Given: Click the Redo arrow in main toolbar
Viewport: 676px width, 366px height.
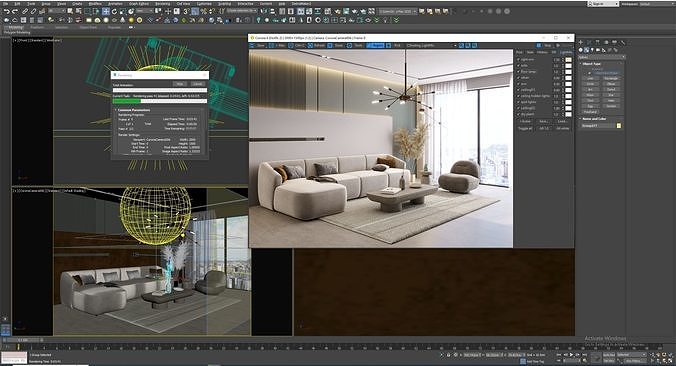Looking at the screenshot, I should [15, 11].
